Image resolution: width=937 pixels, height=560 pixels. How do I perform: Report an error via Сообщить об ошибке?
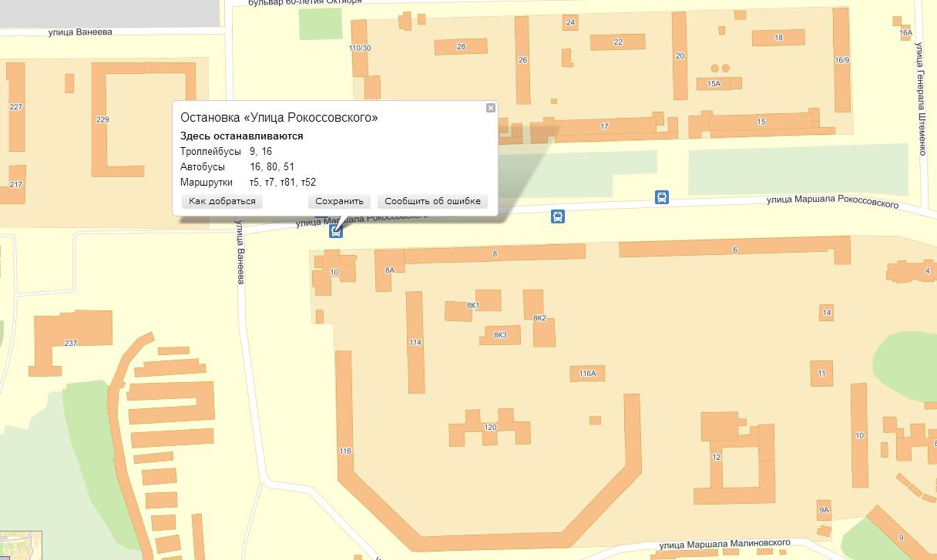click(x=432, y=201)
